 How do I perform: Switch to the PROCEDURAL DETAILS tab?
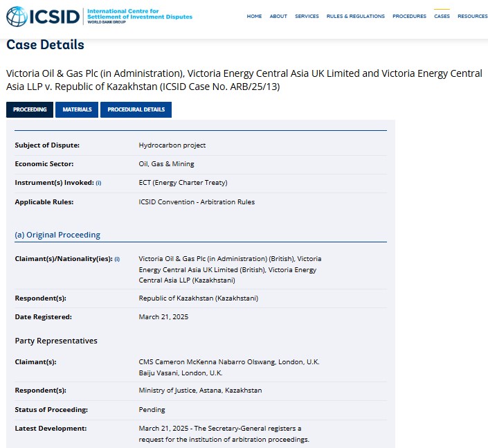click(x=136, y=109)
